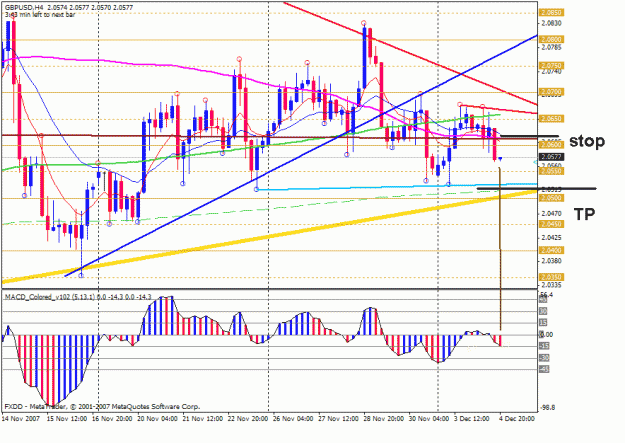625x443 pixels.
Task: Click the gold 2.0550 price level label
Action: click(551, 171)
